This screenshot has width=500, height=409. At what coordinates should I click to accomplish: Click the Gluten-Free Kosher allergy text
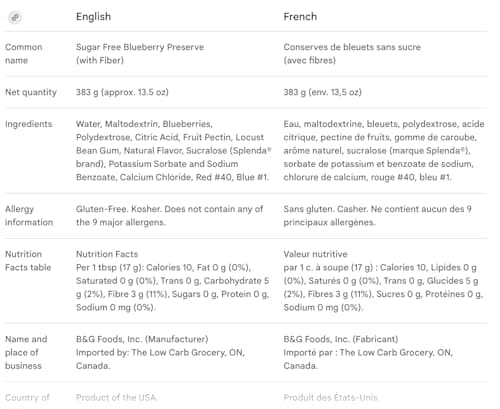pos(170,216)
